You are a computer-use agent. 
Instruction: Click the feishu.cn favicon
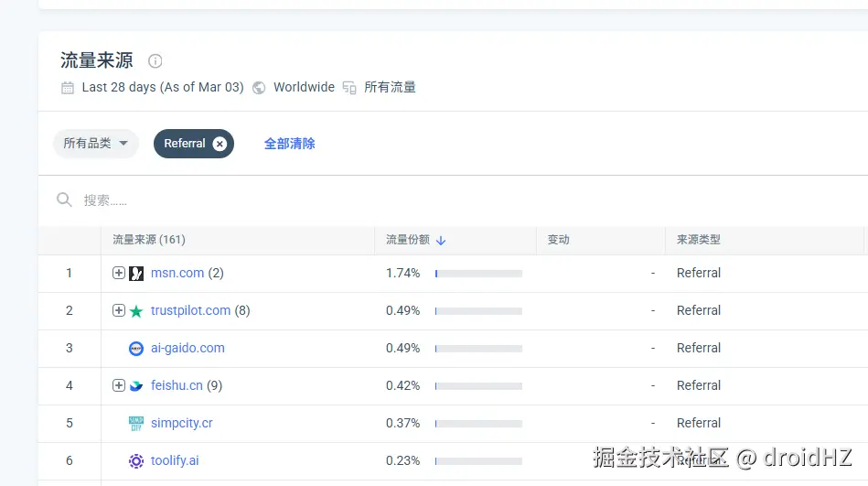click(x=136, y=385)
